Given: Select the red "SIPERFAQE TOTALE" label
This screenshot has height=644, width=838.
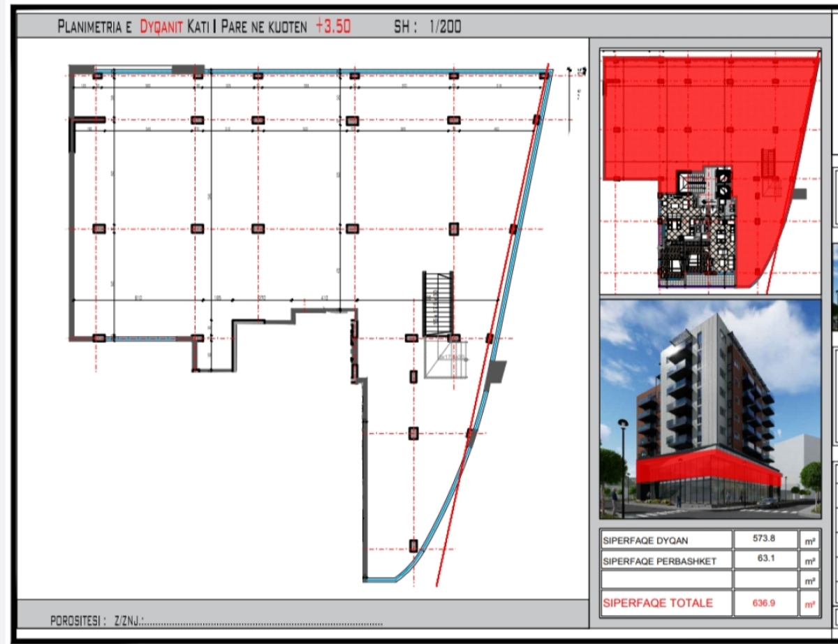Looking at the screenshot, I should coord(658,603).
